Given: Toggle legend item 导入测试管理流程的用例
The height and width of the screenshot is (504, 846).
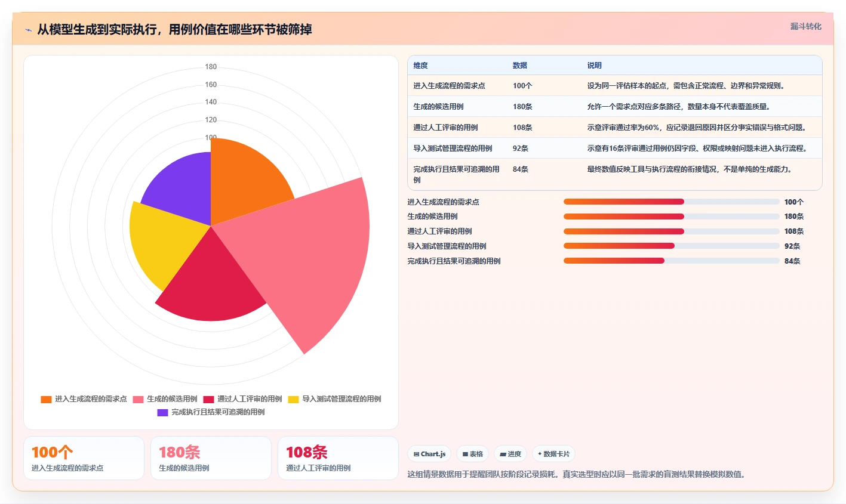Looking at the screenshot, I should [x=334, y=399].
